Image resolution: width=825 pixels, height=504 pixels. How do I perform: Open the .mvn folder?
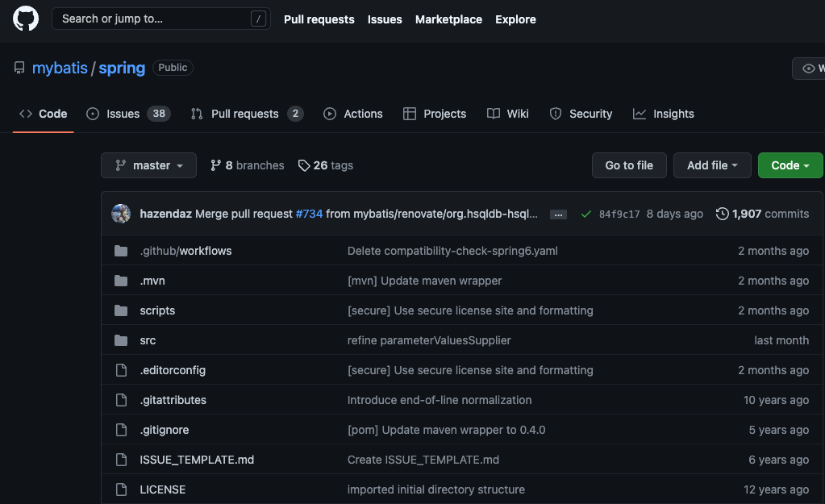coord(152,281)
